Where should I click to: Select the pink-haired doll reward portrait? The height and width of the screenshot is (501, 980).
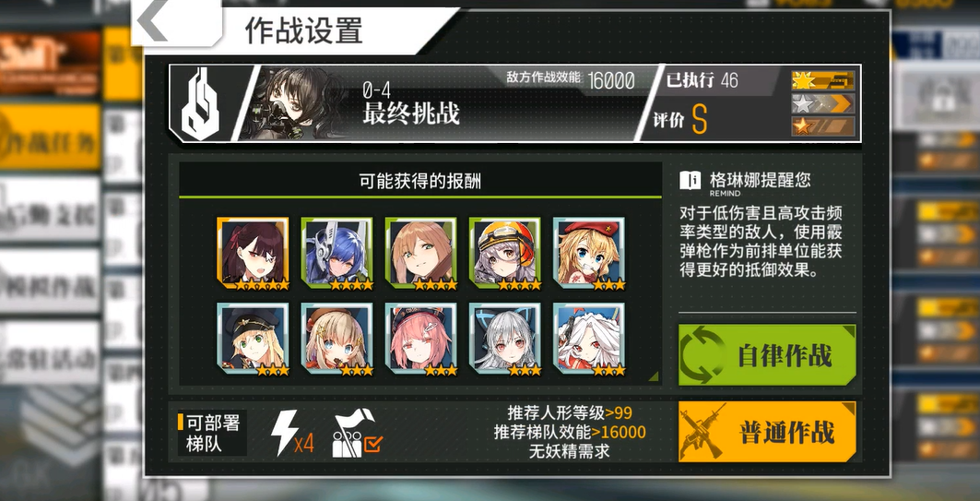pos(421,340)
